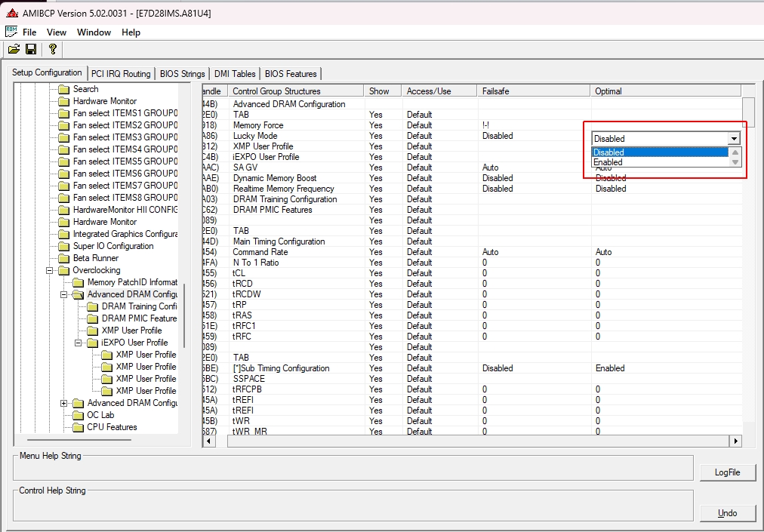Open the View menu
Viewport: 764px width, 532px height.
[57, 32]
